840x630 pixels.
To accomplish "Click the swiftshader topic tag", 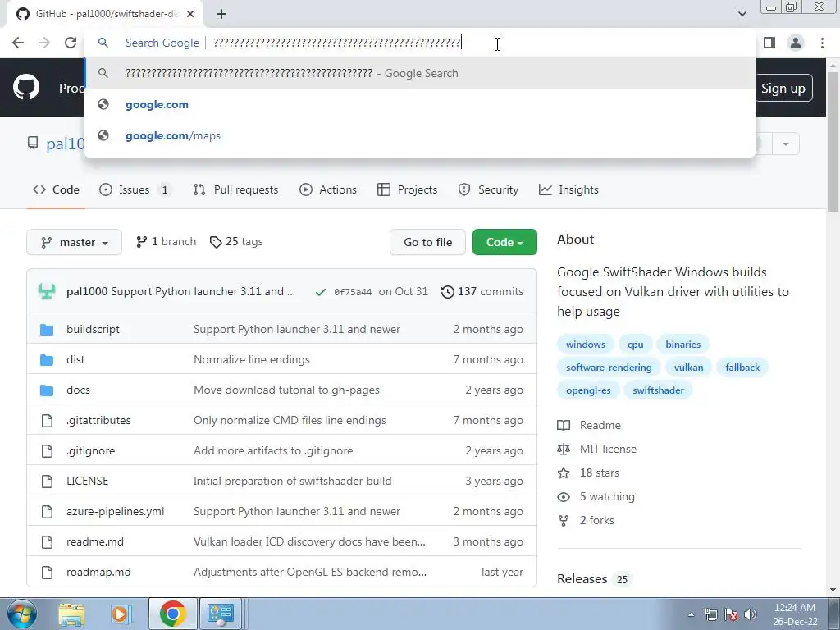I will [659, 390].
